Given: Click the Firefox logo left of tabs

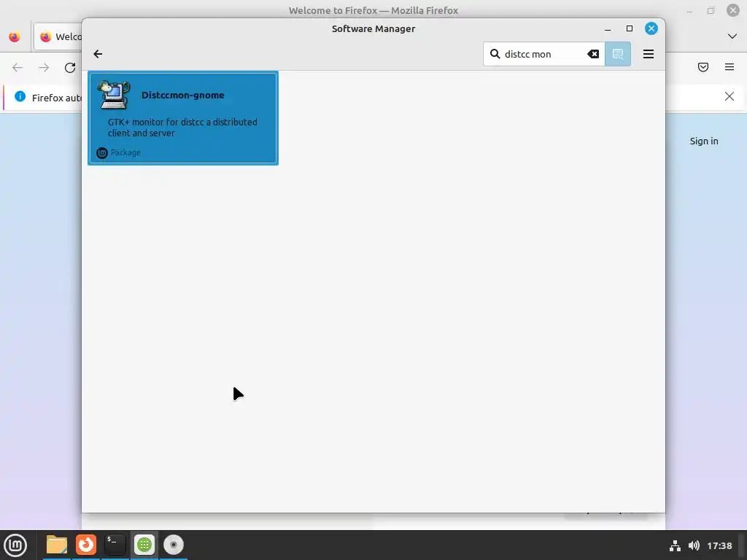Looking at the screenshot, I should [15, 36].
